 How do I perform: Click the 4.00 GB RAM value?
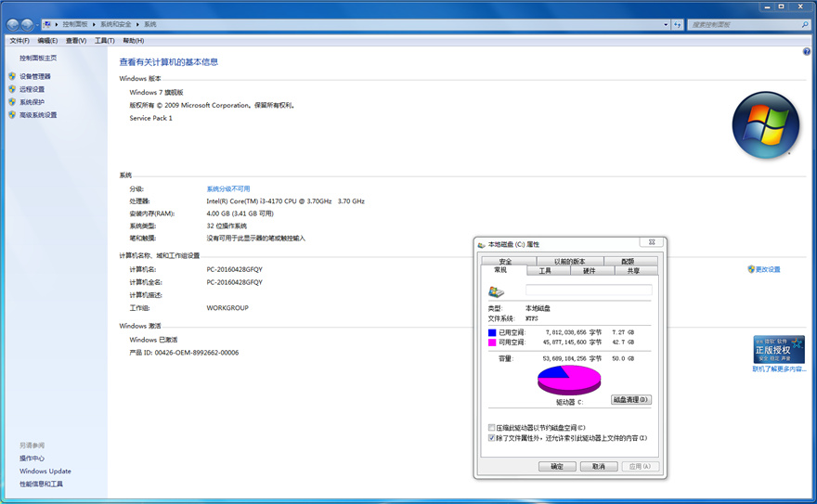pyautogui.click(x=240, y=213)
